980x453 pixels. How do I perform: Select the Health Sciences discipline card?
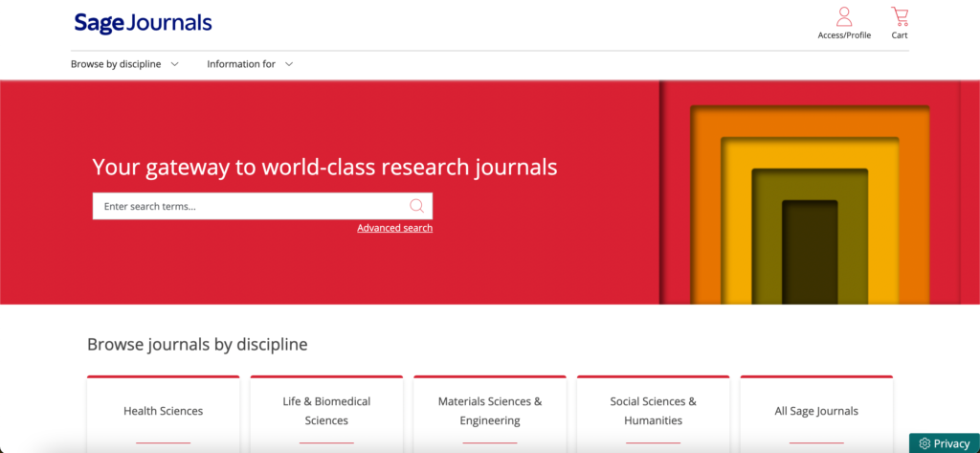click(163, 412)
